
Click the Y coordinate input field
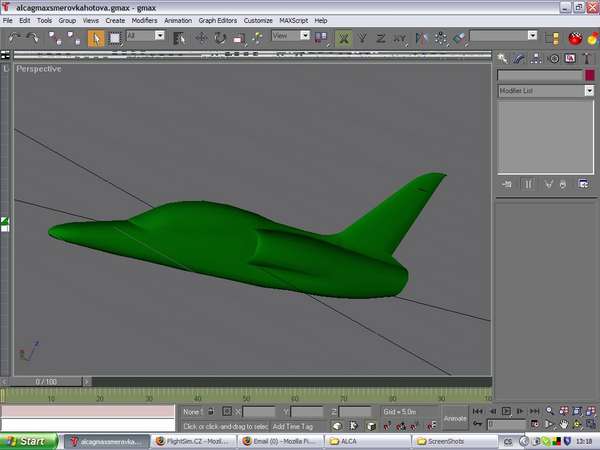[307, 412]
